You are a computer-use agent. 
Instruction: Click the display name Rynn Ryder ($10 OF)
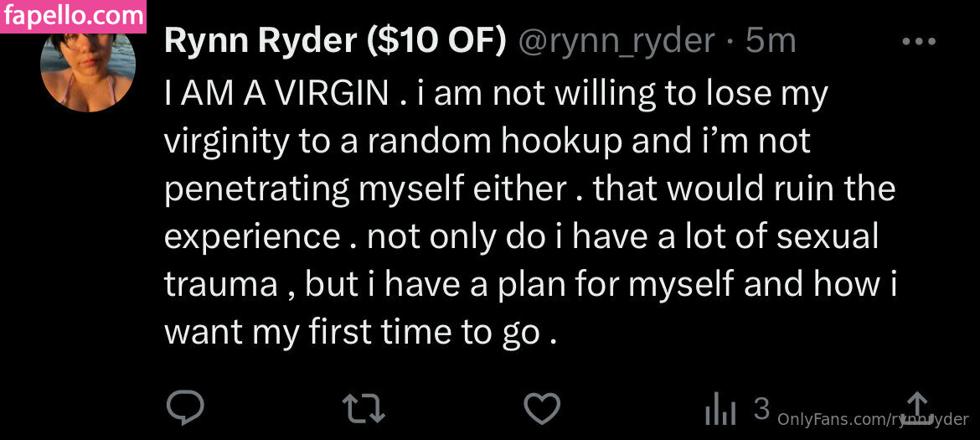tap(335, 40)
